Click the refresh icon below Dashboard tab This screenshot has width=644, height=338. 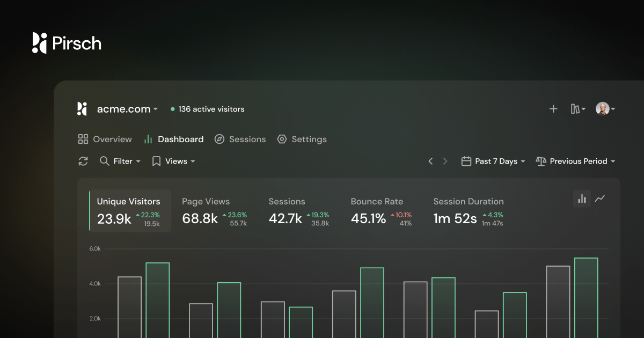[83, 161]
